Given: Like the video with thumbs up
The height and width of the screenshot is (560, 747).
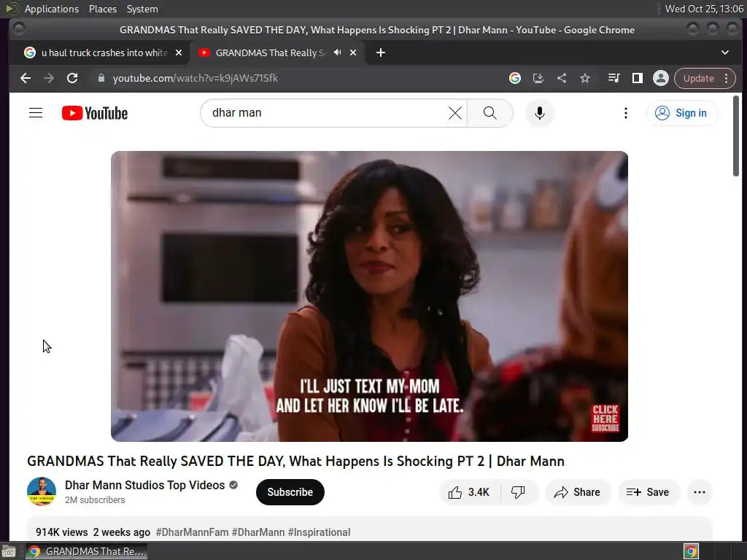Looking at the screenshot, I should click(x=469, y=492).
